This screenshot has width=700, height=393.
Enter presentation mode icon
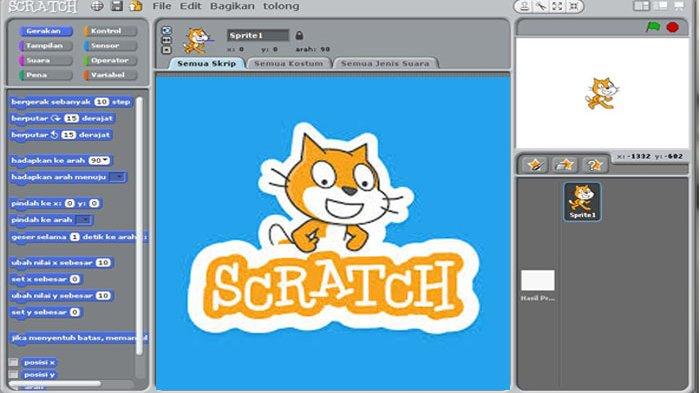pos(679,6)
